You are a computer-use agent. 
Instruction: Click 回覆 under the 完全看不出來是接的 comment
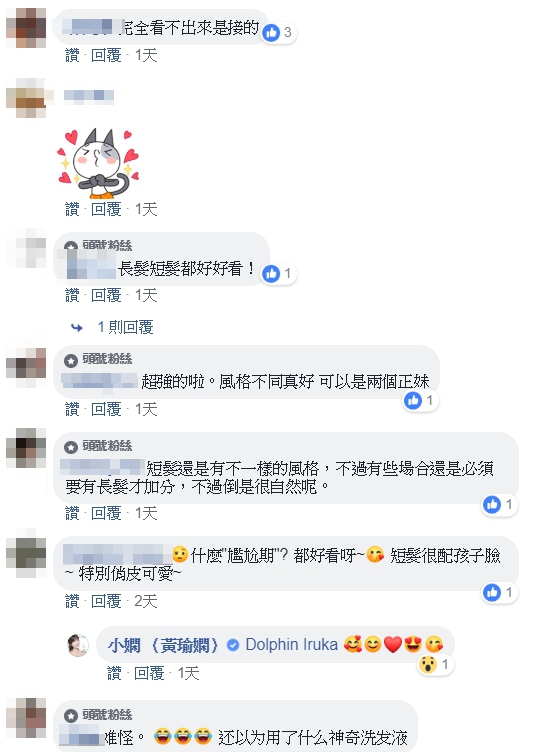point(106,56)
